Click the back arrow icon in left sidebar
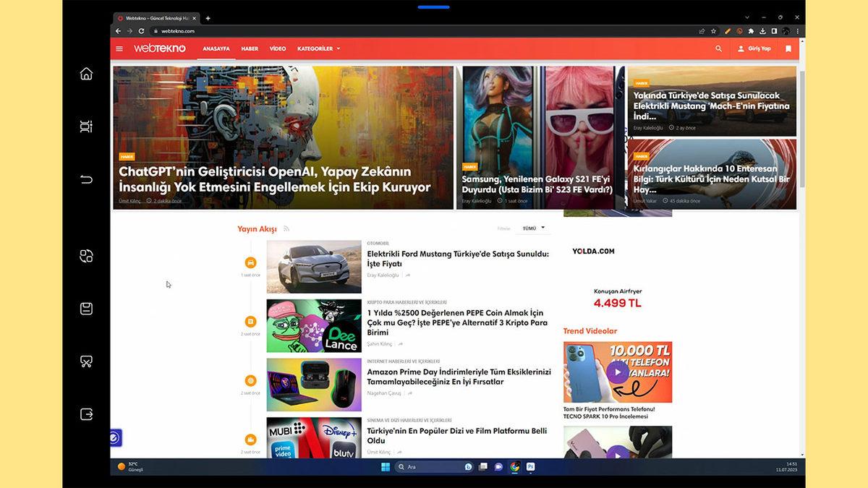868x488 pixels. 86,179
